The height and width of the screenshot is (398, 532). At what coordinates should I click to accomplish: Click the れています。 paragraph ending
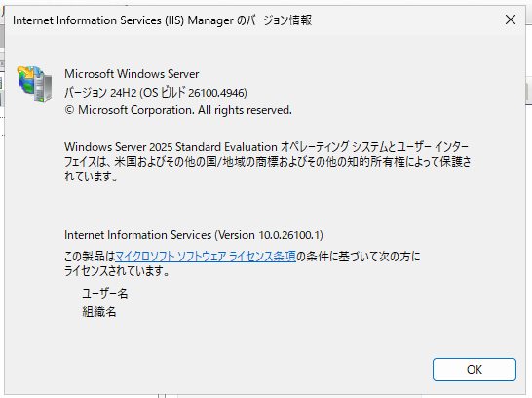(91, 177)
